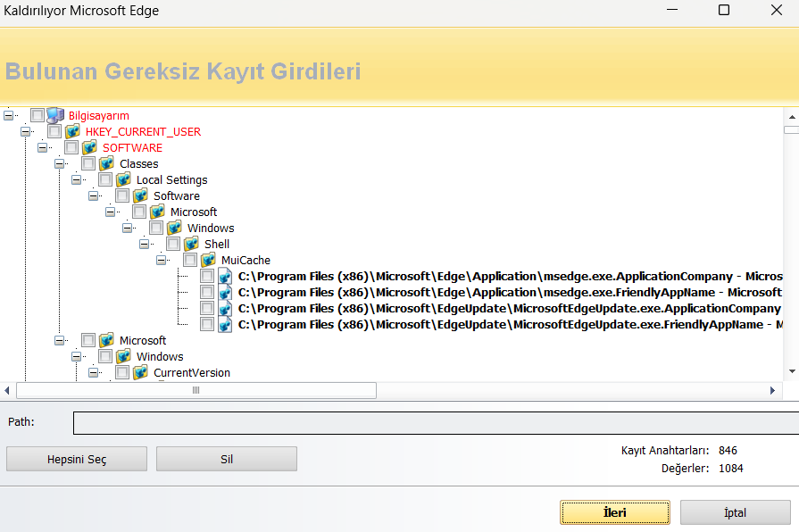Viewport: 799px width, 532px height.
Task: Collapse the Shell node
Action: click(145, 244)
